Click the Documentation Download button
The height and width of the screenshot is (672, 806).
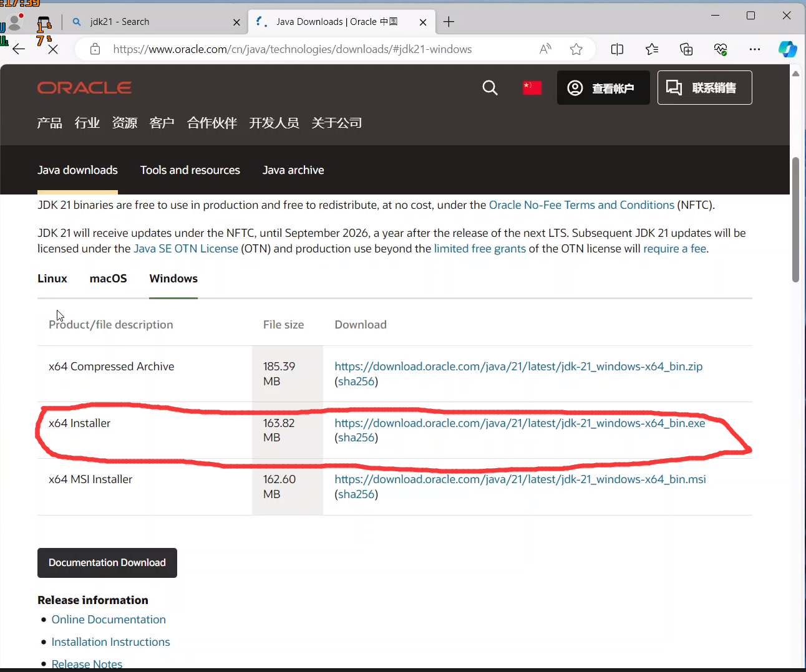(x=107, y=563)
